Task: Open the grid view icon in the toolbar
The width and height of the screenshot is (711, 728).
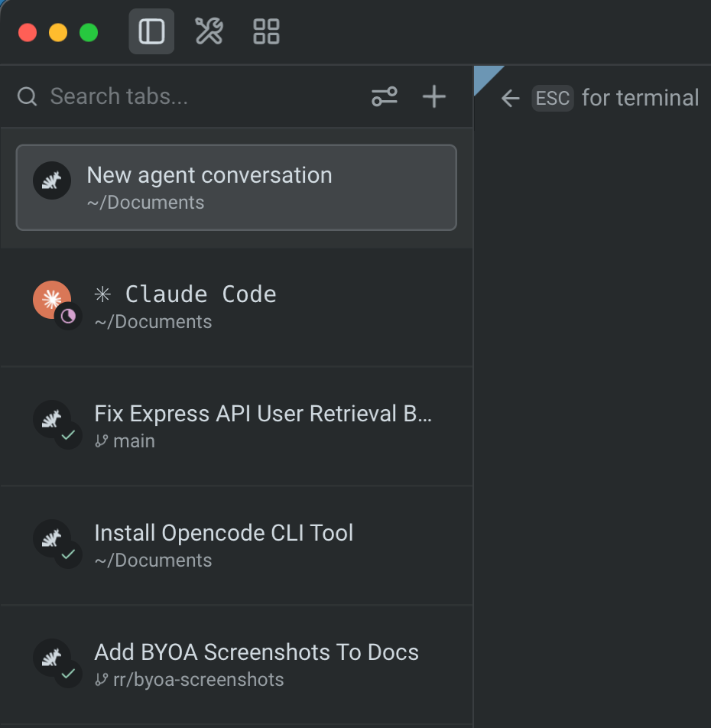Action: 265,31
